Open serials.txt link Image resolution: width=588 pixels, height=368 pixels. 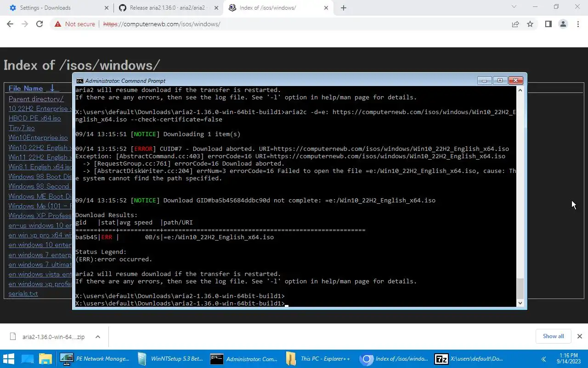click(23, 293)
